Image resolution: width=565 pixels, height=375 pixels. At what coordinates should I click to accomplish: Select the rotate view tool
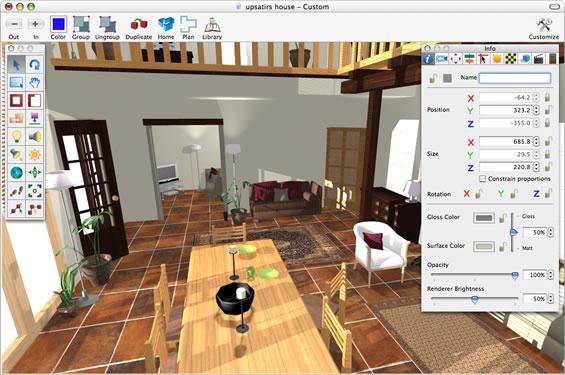[35, 64]
